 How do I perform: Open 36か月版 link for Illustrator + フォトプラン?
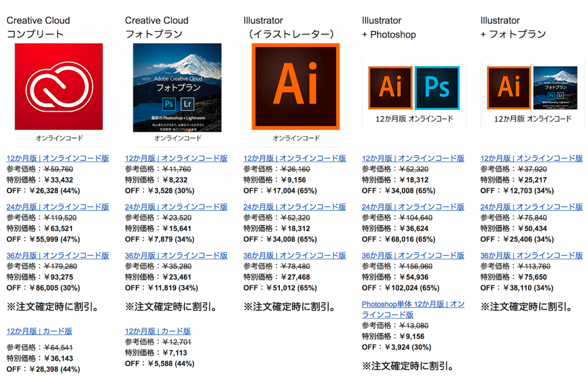coord(531,255)
